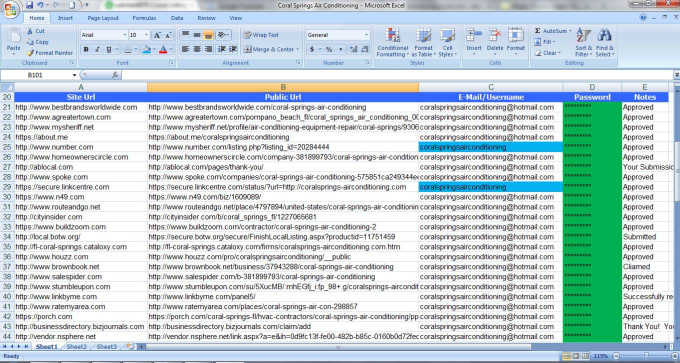Image resolution: width=680 pixels, height=363 pixels.
Task: Copy the selection
Action: click(x=37, y=42)
